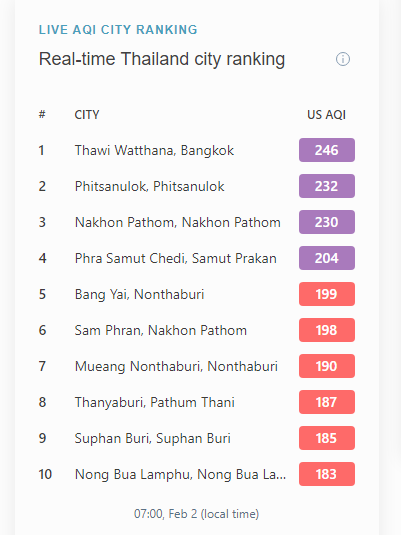Screen dimensions: 401x535
Task: Click the red 183 AQI badge
Action: (327, 474)
